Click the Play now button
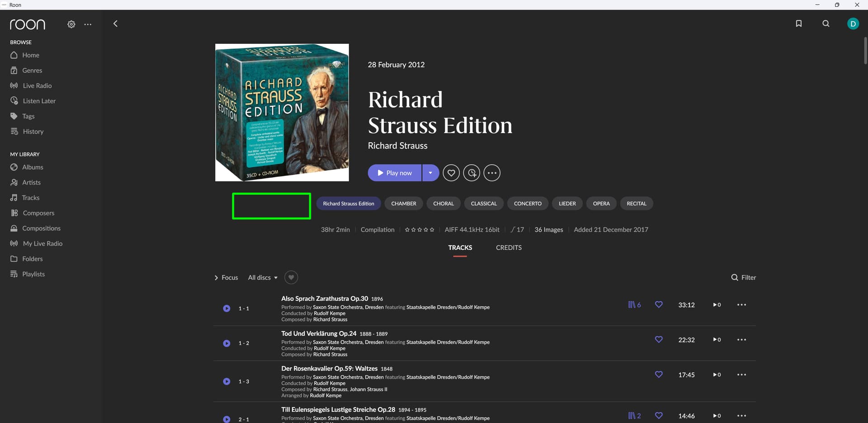 coord(395,173)
